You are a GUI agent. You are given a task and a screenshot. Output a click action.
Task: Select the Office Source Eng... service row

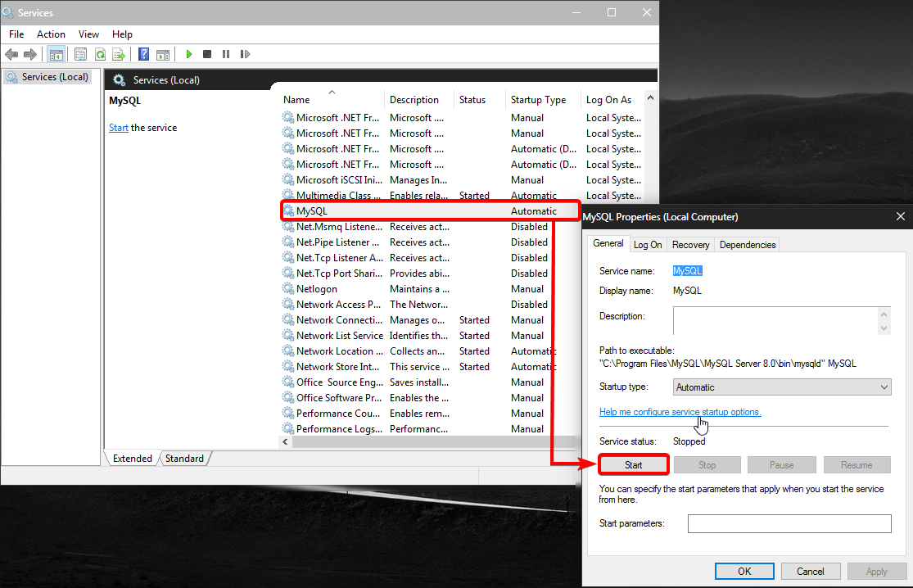[x=430, y=382]
